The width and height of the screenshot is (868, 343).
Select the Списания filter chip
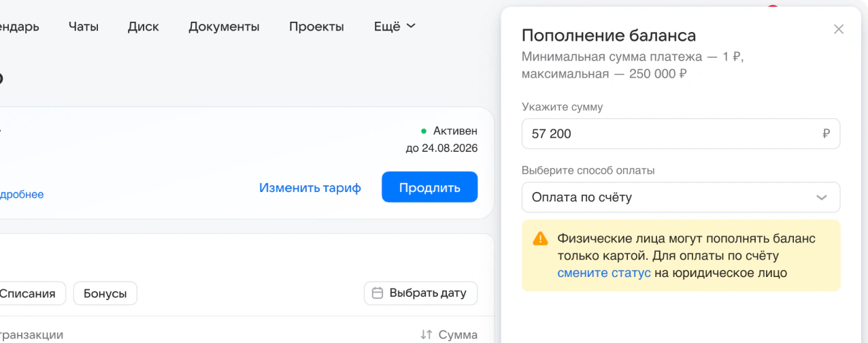pos(27,293)
